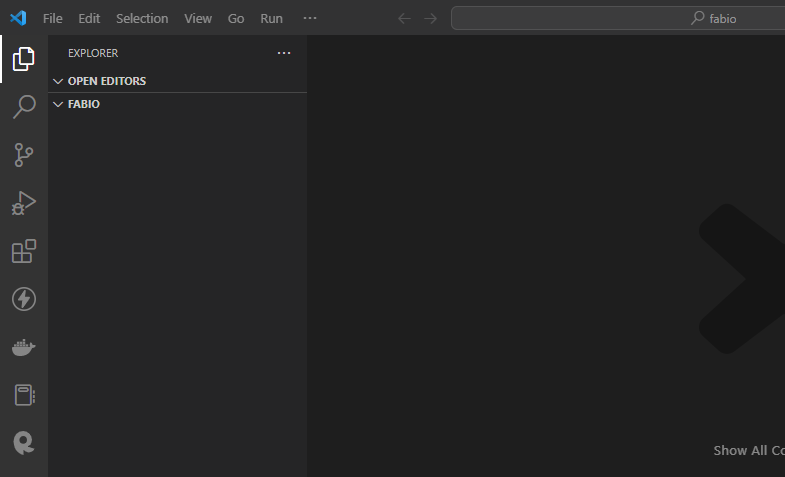Open the Extensions view icon
This screenshot has height=477, width=785.
coord(24,251)
